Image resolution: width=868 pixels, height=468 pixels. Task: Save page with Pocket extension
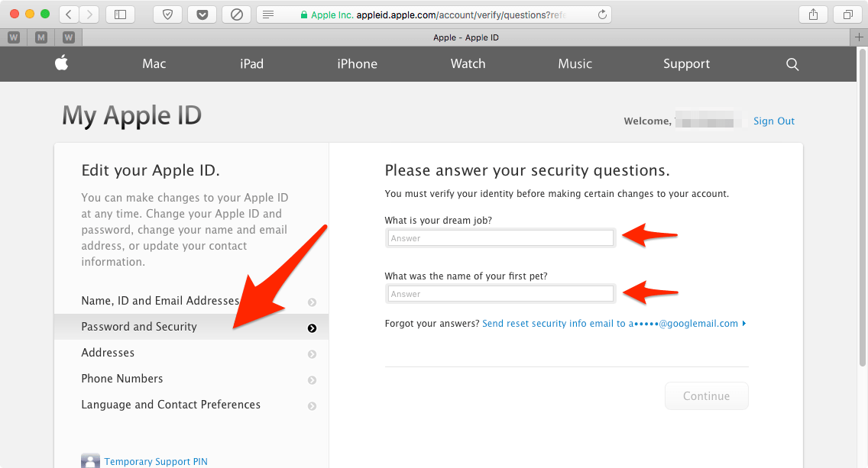click(202, 15)
